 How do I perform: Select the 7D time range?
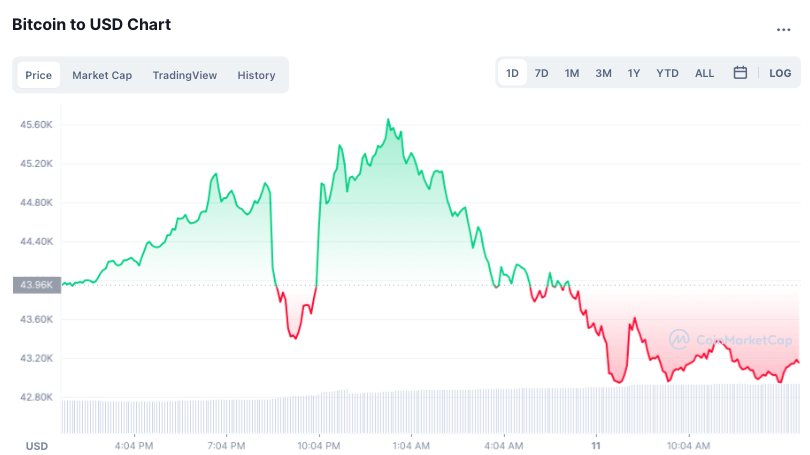click(541, 73)
